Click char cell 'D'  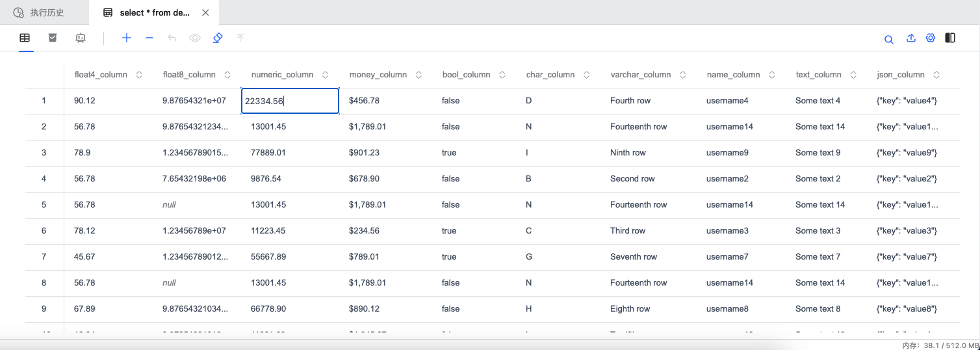point(529,101)
